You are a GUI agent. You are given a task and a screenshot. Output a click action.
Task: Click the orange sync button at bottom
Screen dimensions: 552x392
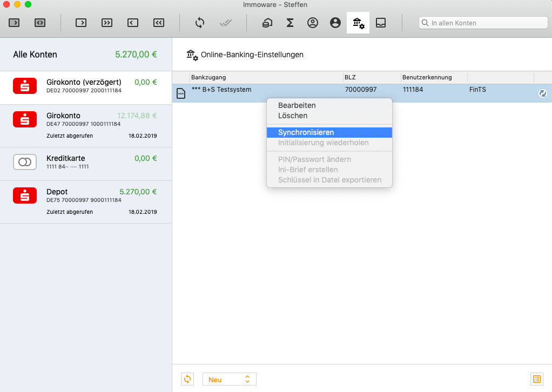coord(187,379)
